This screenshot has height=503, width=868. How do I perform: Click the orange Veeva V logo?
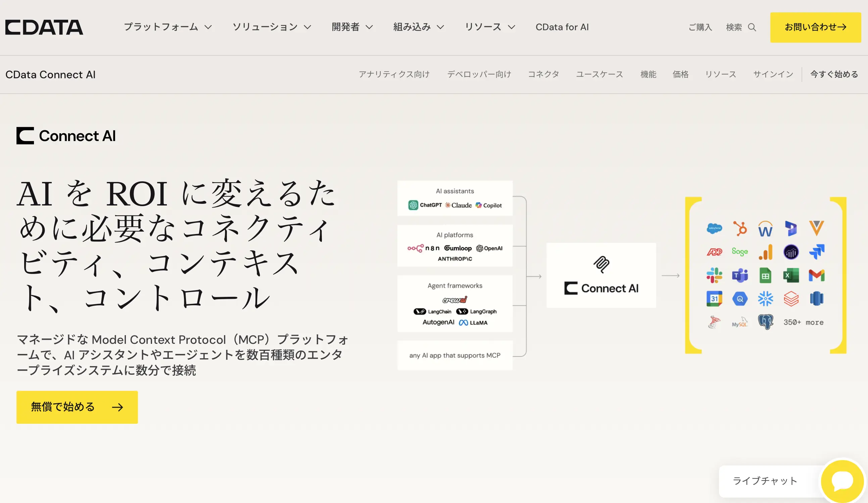point(816,228)
